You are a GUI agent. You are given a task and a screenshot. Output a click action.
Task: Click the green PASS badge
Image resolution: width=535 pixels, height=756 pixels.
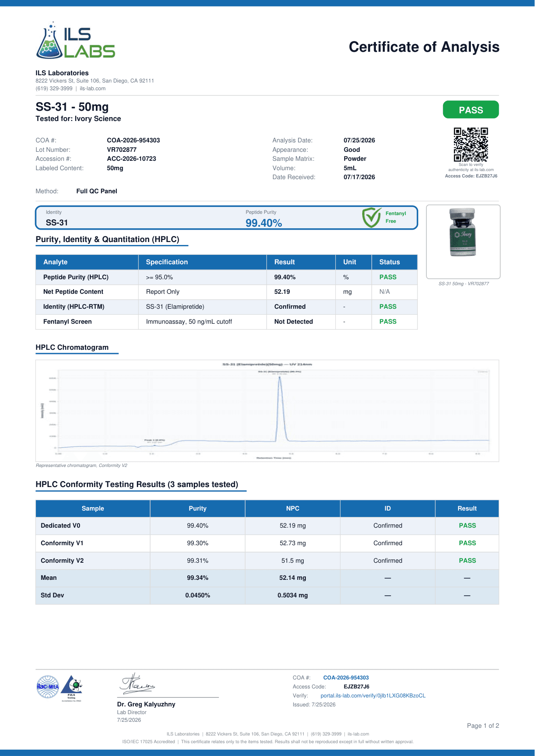[x=471, y=110]
